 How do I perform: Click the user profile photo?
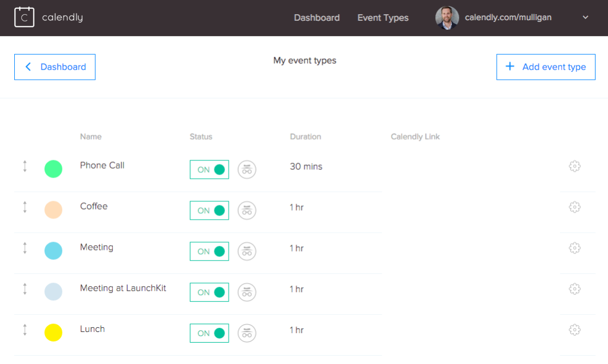[447, 17]
